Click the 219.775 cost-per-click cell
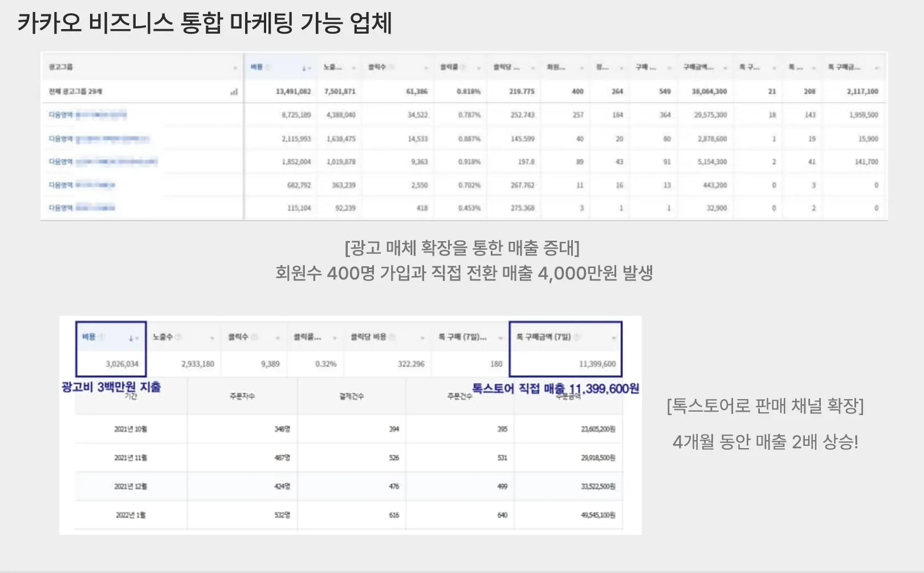Screen dimensions: 924x573 (x=522, y=91)
